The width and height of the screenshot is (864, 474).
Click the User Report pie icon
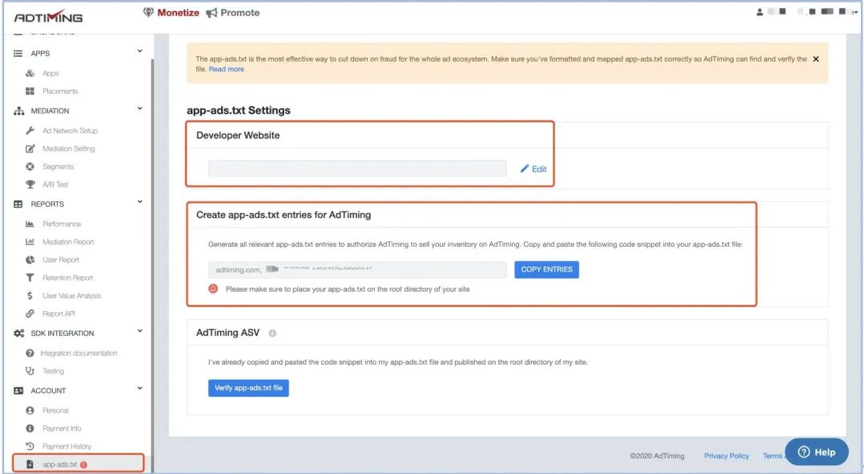point(30,260)
